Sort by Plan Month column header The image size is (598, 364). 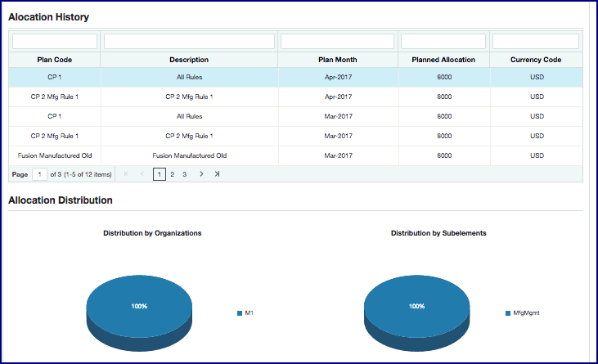tap(338, 60)
